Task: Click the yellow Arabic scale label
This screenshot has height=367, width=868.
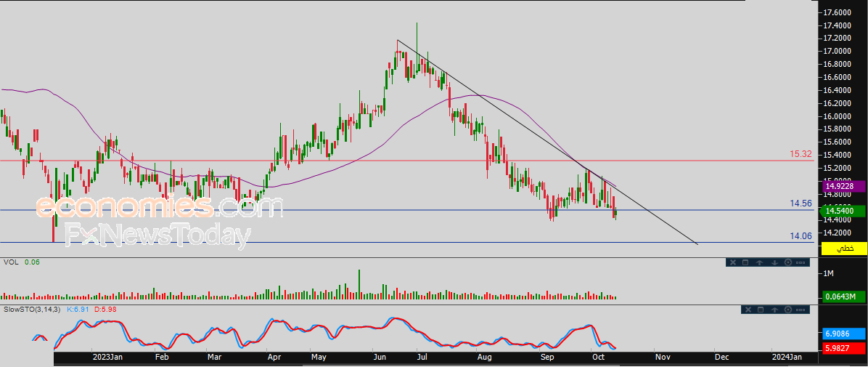Action: pos(843,249)
